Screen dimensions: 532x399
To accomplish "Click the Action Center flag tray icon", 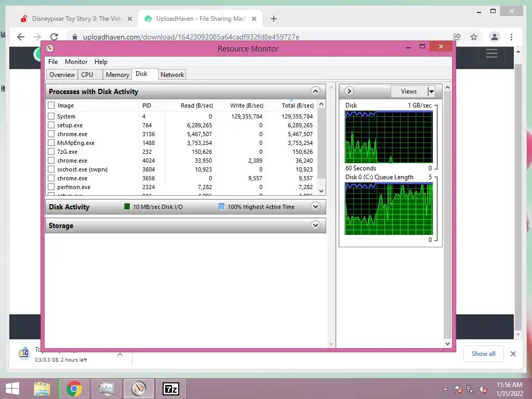I will pos(458,389).
